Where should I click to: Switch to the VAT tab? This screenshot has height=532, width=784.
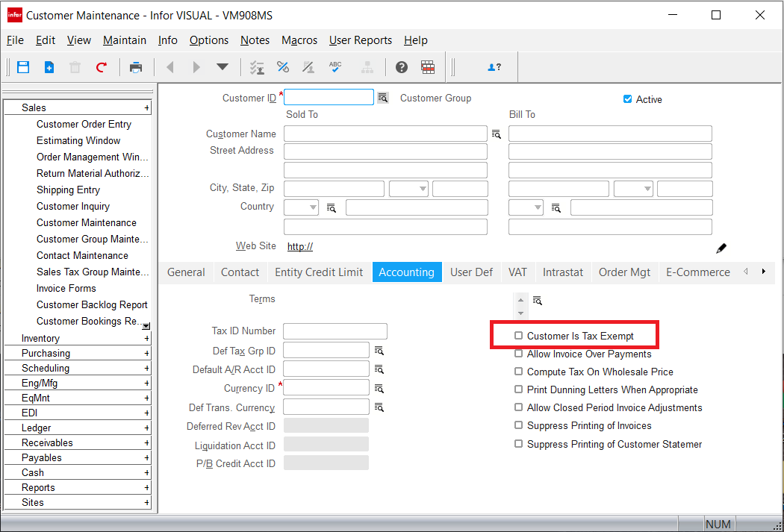click(517, 272)
